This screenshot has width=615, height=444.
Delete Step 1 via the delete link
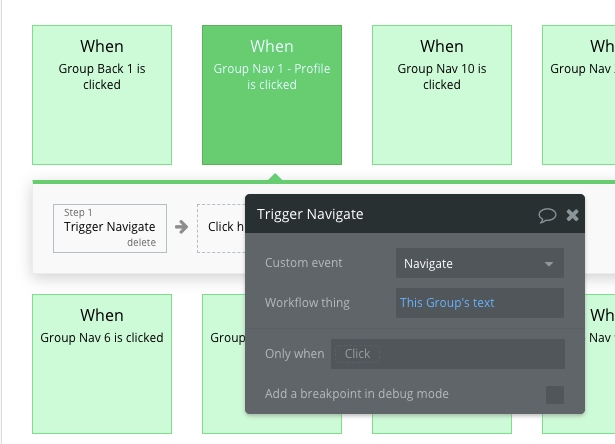pos(141,243)
